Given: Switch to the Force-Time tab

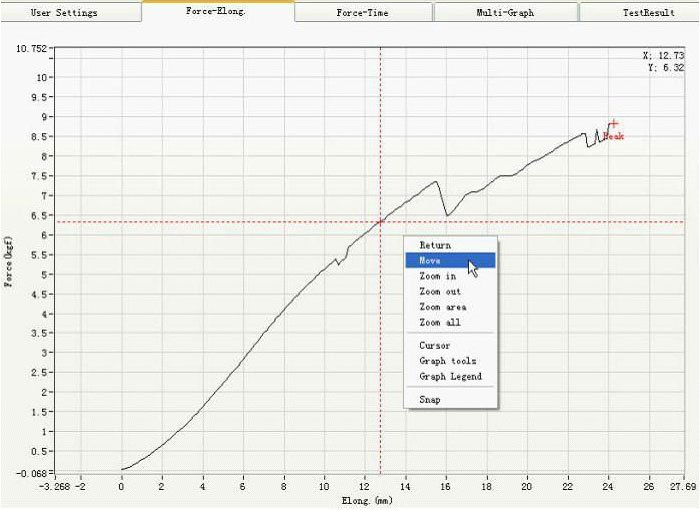Looking at the screenshot, I should [x=363, y=12].
